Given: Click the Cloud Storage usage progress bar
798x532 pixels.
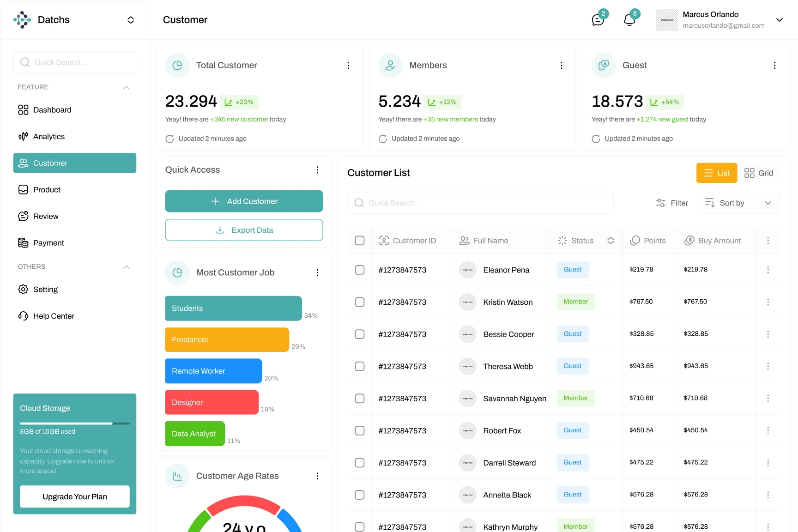Looking at the screenshot, I should tap(74, 423).
